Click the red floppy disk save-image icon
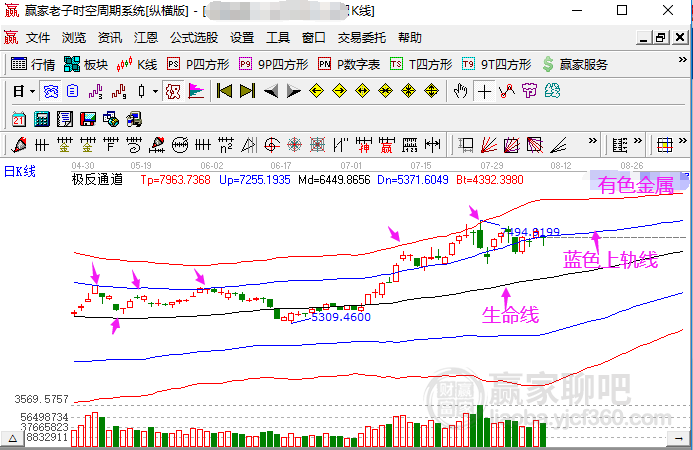This screenshot has height=450, width=693. [88, 119]
